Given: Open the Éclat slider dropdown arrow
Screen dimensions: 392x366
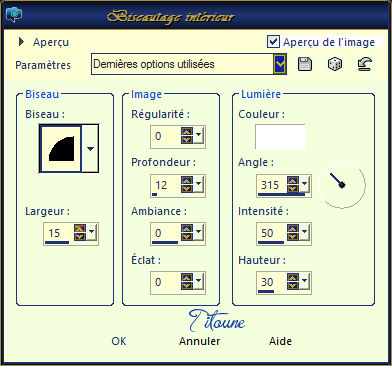Looking at the screenshot, I should pos(198,280).
